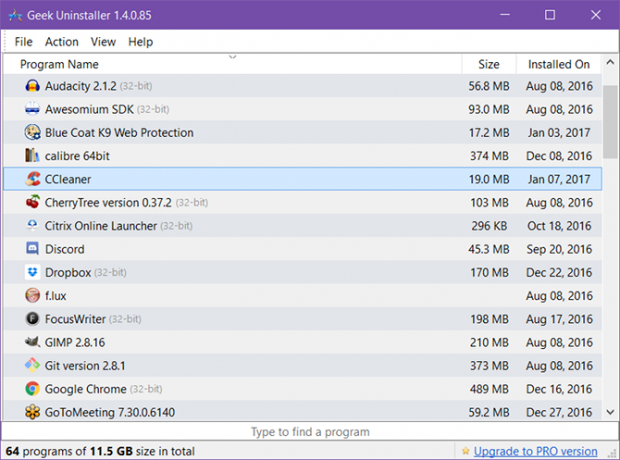Select the Dropbox box icon
This screenshot has width=620, height=460.
(x=32, y=272)
